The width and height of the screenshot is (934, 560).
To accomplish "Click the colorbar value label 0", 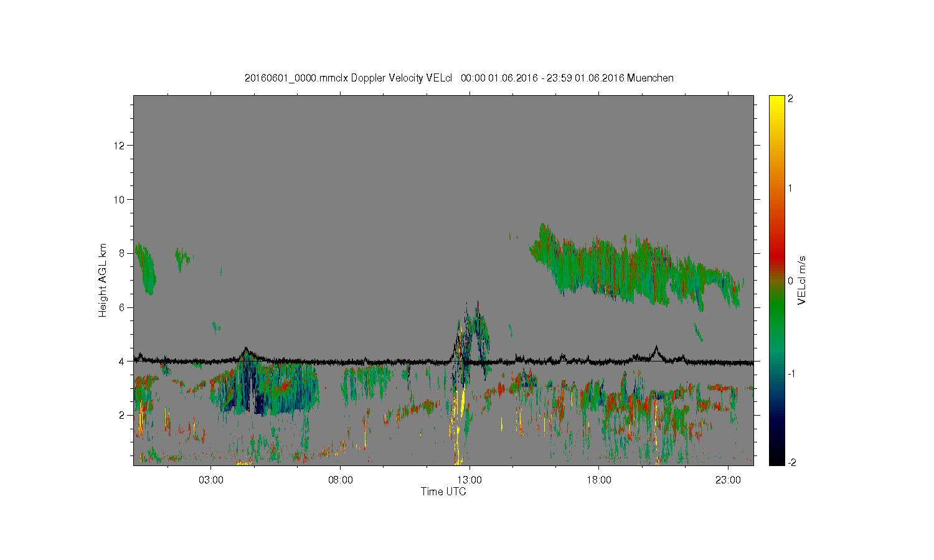I will 791,281.
